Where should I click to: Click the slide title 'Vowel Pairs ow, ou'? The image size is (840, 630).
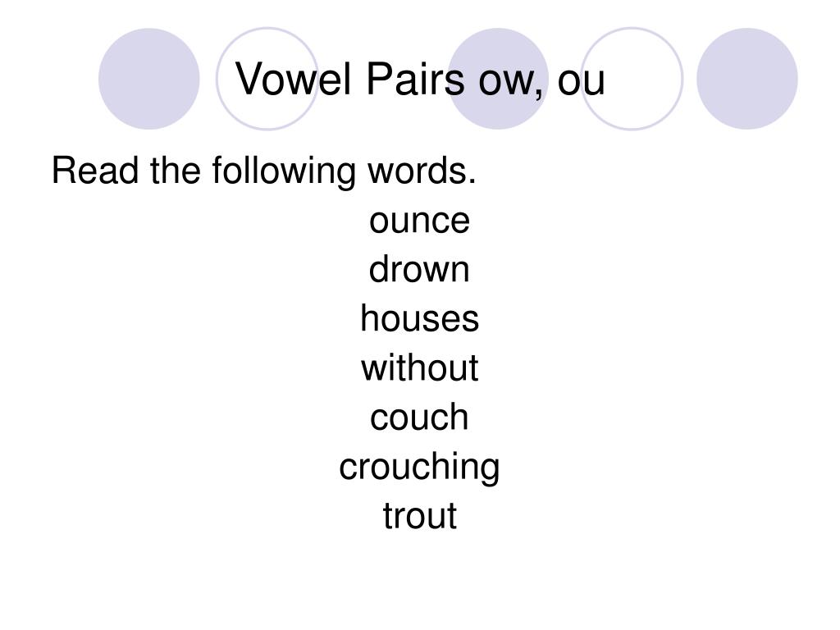[420, 80]
